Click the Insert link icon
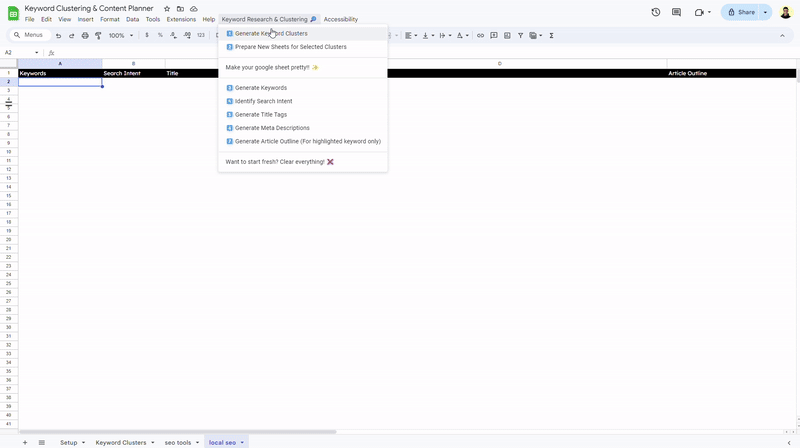The width and height of the screenshot is (800, 448). [x=480, y=35]
